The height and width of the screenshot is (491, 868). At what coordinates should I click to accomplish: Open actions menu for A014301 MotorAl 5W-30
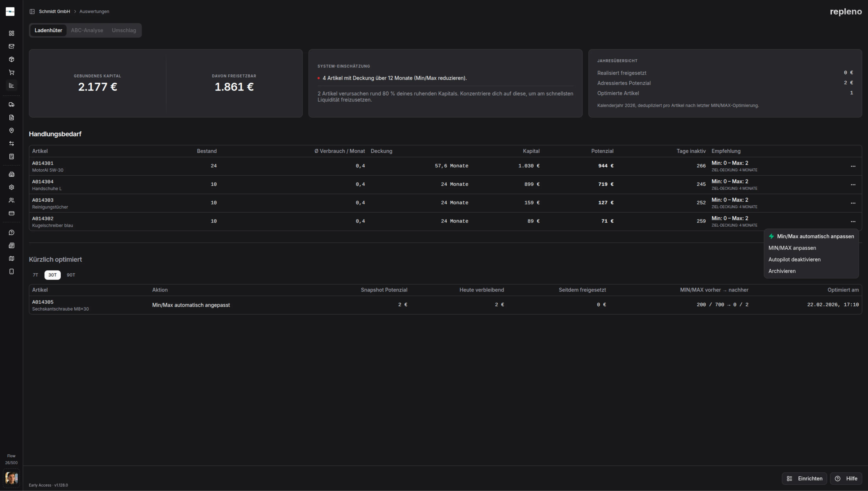(853, 166)
